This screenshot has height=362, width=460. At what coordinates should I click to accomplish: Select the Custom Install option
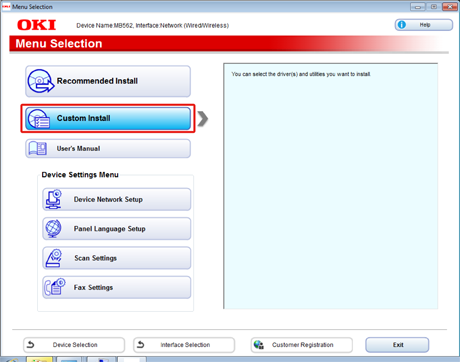[108, 118]
